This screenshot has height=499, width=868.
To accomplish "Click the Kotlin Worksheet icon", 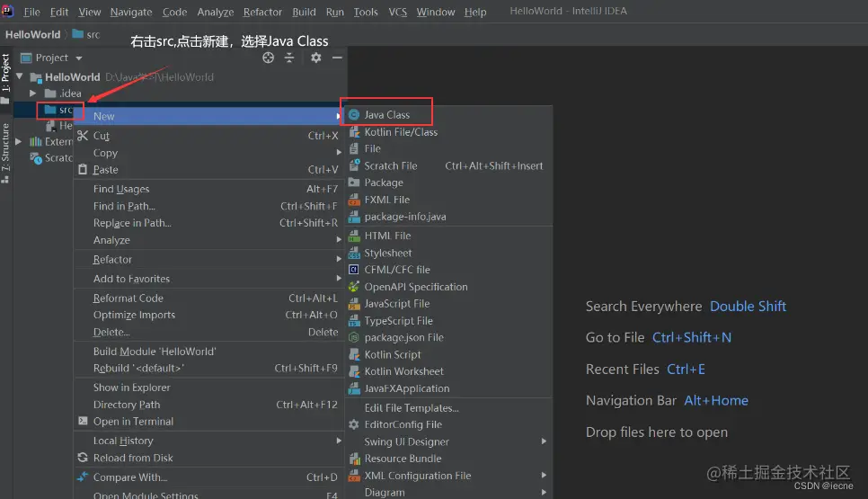I will click(x=354, y=371).
